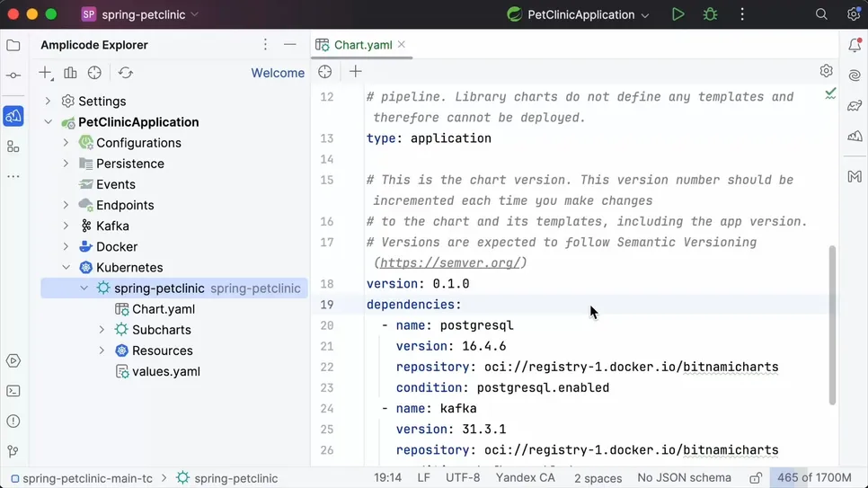Image resolution: width=868 pixels, height=488 pixels.
Task: Refresh the Amplicode Explorer tree
Action: 126,73
